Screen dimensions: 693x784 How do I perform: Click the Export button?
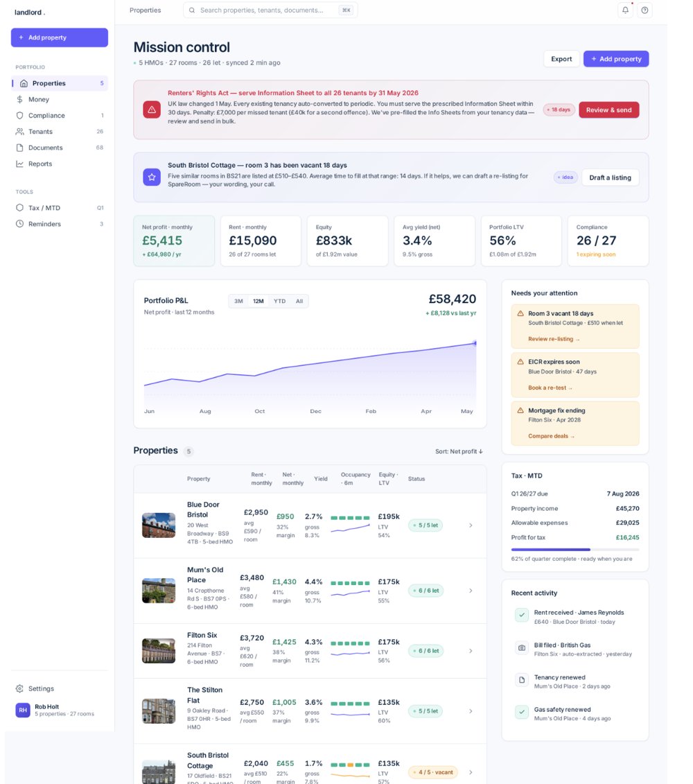(561, 59)
